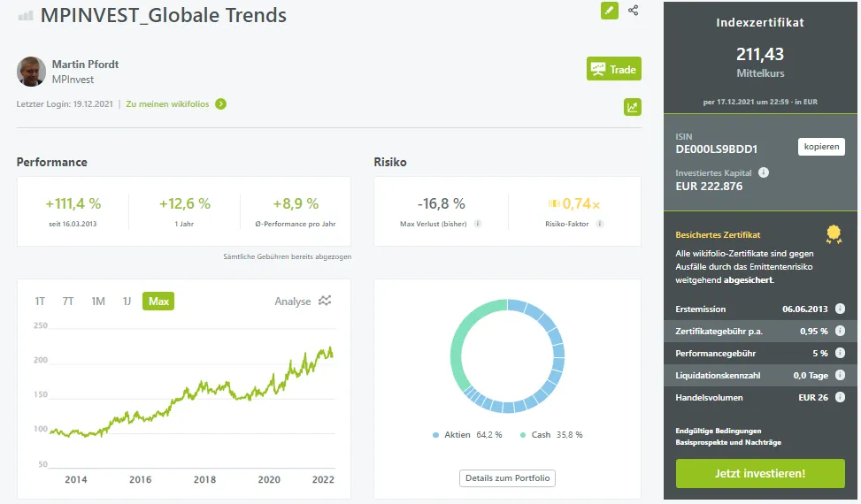The image size is (861, 504).
Task: Click the bar chart icon before title
Action: [26, 16]
